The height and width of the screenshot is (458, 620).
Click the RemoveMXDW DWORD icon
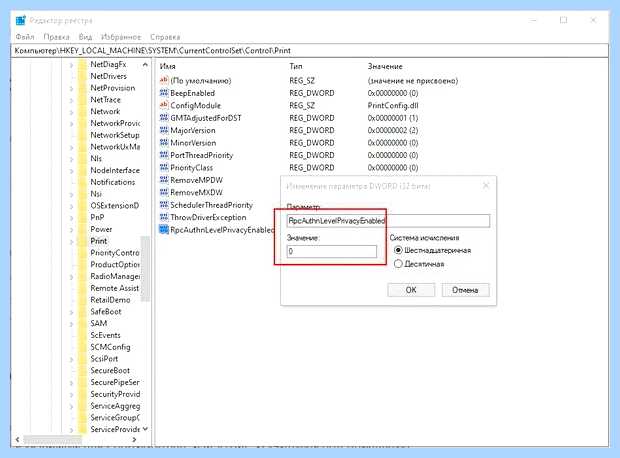(164, 193)
